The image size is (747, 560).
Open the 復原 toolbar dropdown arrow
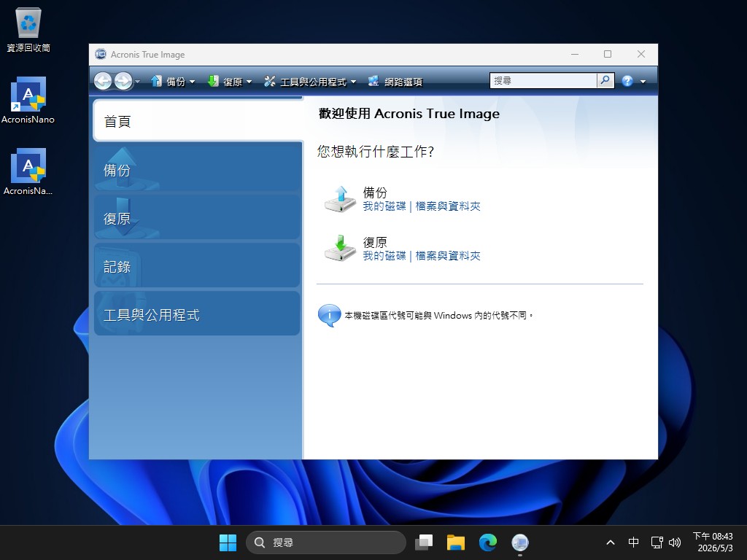(249, 82)
